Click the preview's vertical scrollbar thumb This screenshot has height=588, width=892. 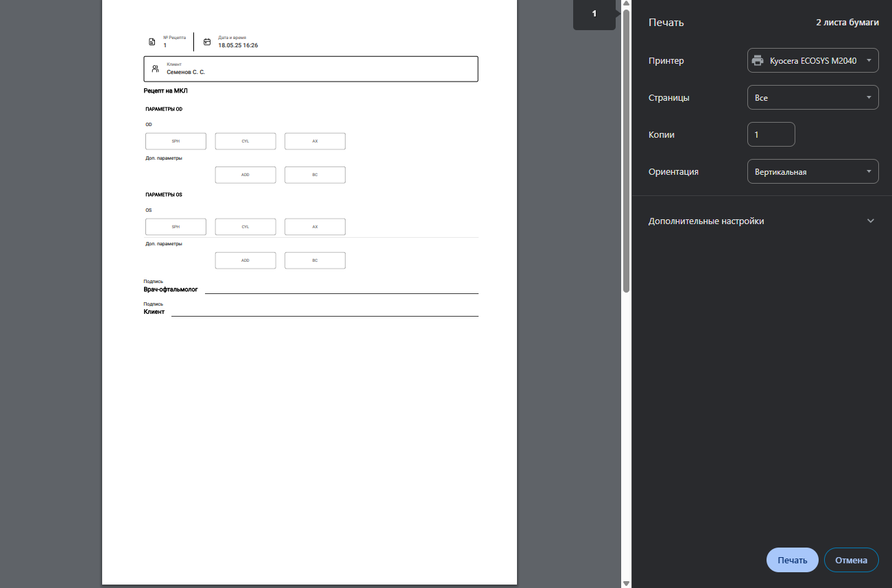[x=626, y=151]
